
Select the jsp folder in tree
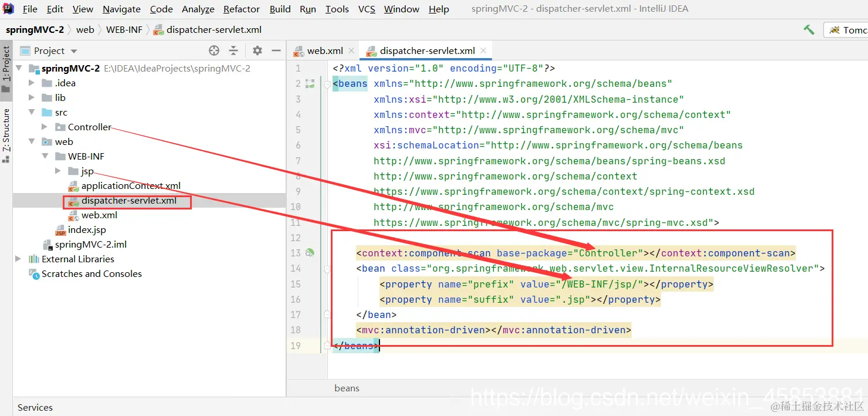(87, 171)
